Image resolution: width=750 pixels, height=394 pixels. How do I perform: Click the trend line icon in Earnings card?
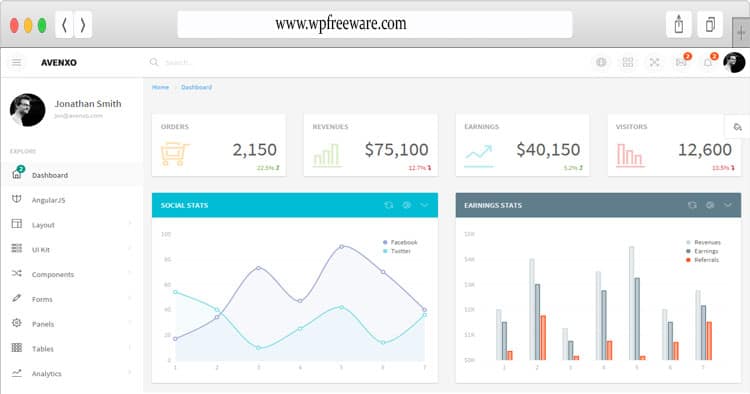pos(478,155)
